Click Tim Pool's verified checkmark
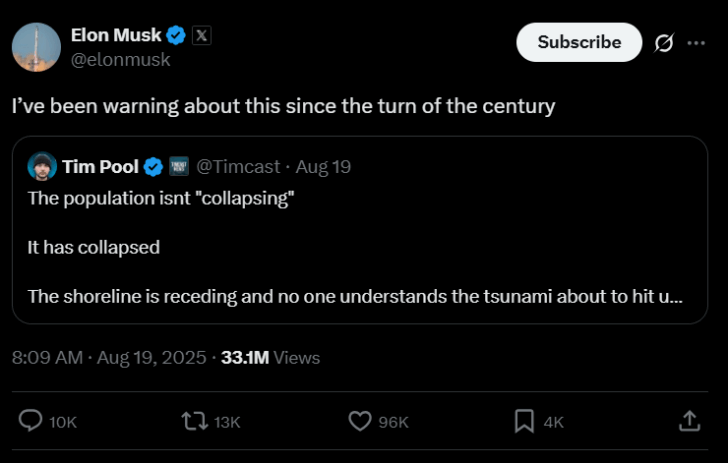This screenshot has height=463, width=728. click(154, 166)
